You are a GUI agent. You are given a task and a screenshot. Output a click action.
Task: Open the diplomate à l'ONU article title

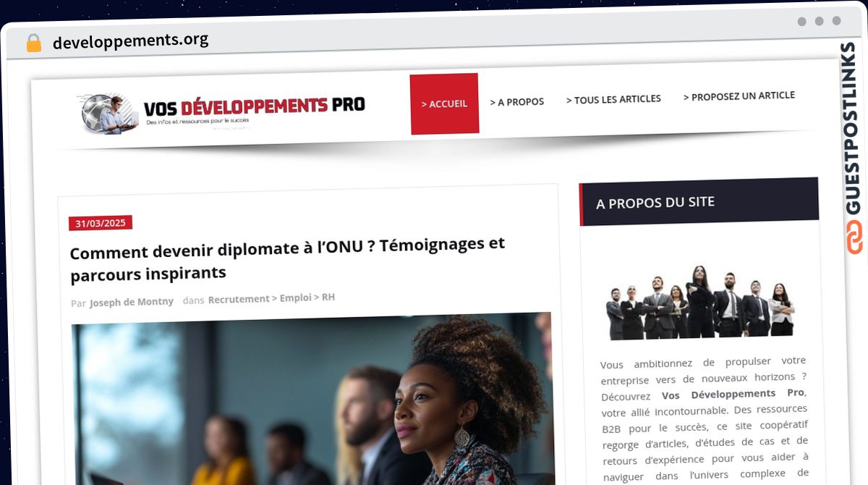click(x=287, y=258)
